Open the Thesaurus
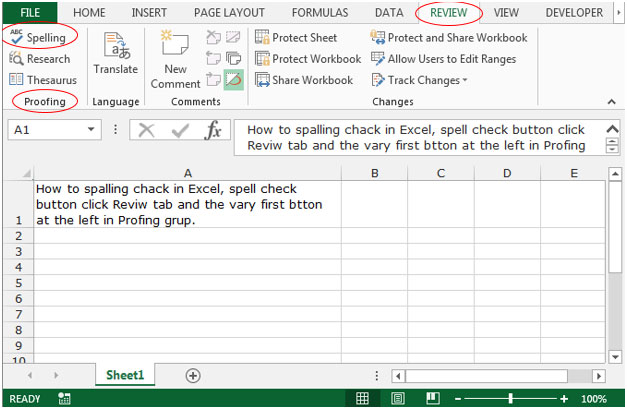627x409 pixels. 42,80
